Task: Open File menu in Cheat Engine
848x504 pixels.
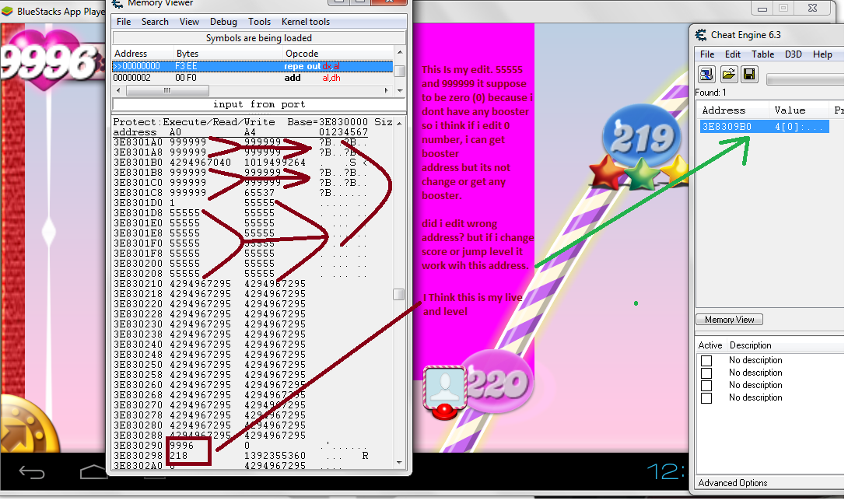Action: [707, 54]
